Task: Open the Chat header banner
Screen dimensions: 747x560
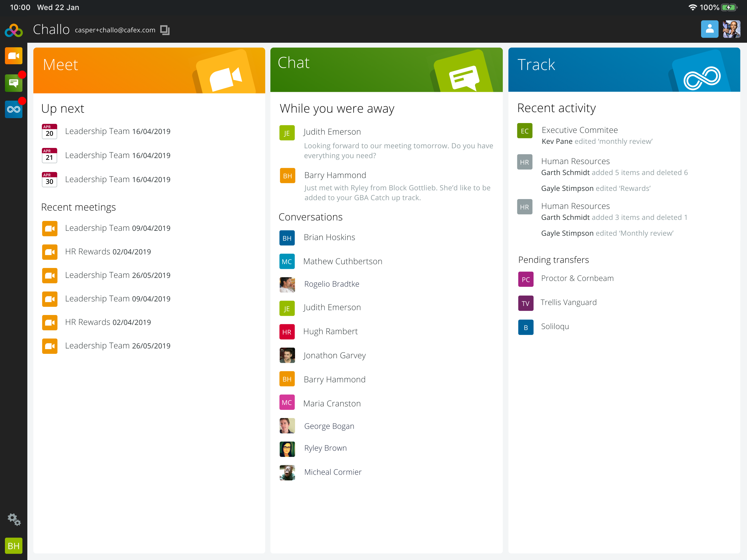Action: pos(386,69)
